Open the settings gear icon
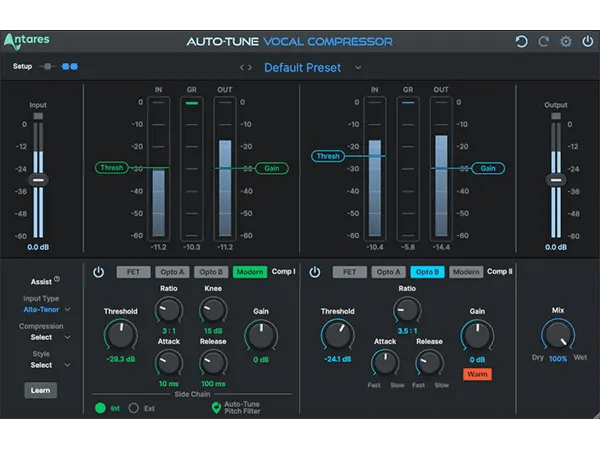Screen dimensions: 600x450 (x=566, y=41)
